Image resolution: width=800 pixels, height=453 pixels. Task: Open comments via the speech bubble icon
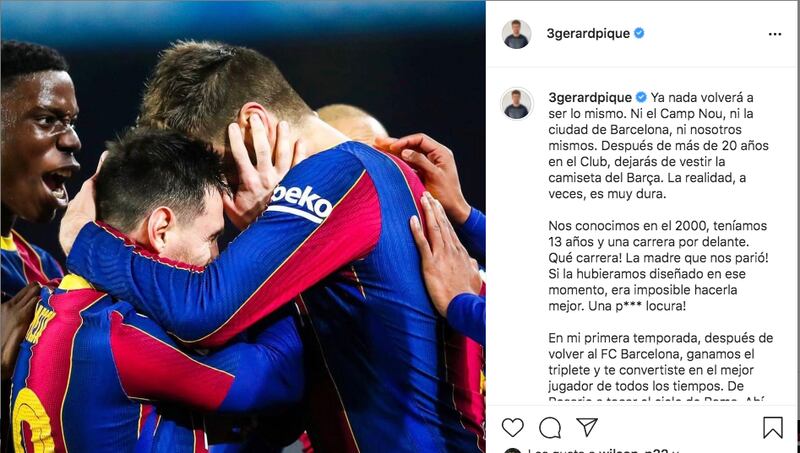(550, 427)
